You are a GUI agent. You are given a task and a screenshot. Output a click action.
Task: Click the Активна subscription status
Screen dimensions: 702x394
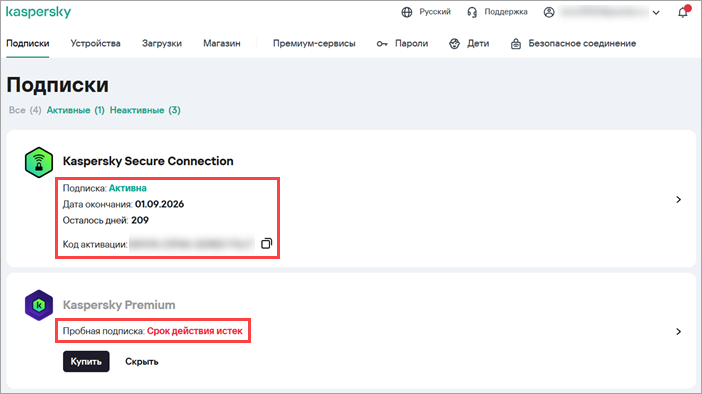[x=128, y=188]
